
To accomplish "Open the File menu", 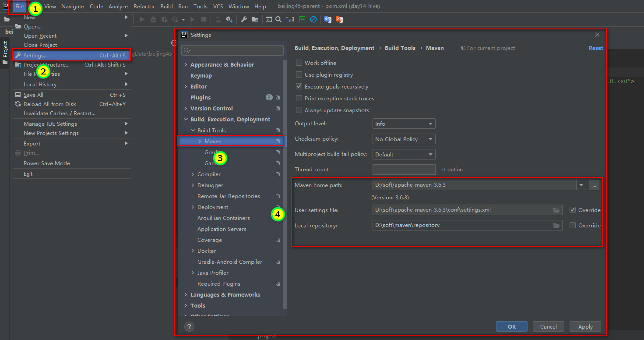I will 19,7.
